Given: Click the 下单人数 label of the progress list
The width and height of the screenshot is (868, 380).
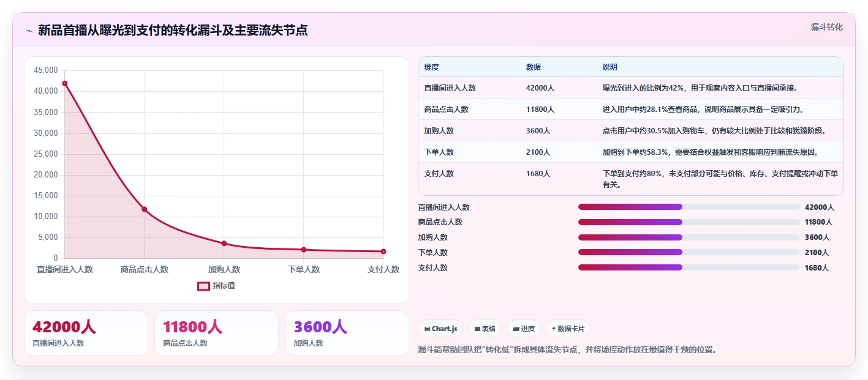Looking at the screenshot, I should click(x=433, y=253).
